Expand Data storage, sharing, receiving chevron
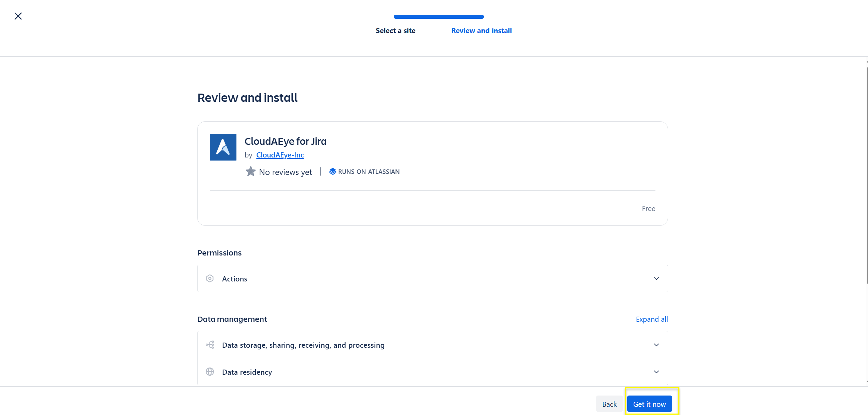The height and width of the screenshot is (415, 868). click(656, 345)
